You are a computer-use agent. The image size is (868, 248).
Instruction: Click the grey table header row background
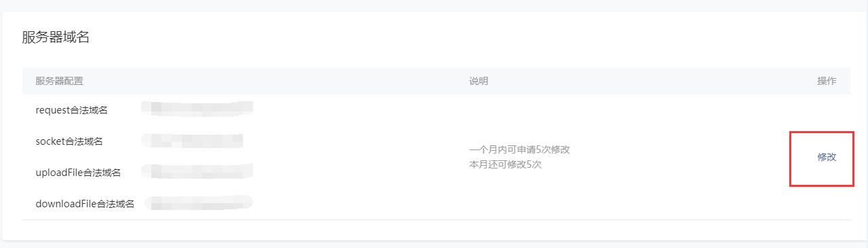tap(436, 81)
